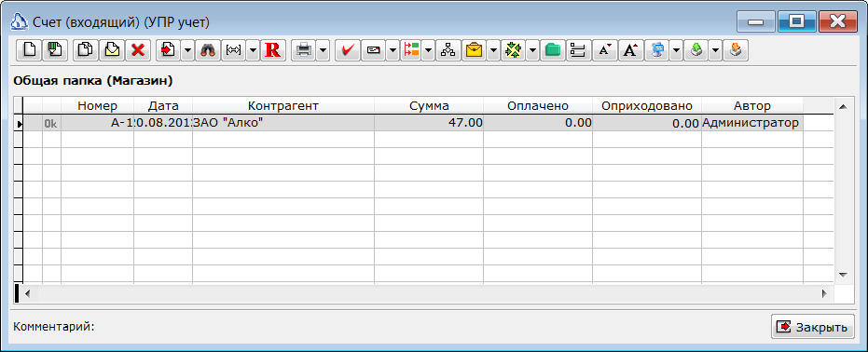Select the 47.00 sum cell
Viewport: 868px width, 352px height.
[429, 123]
